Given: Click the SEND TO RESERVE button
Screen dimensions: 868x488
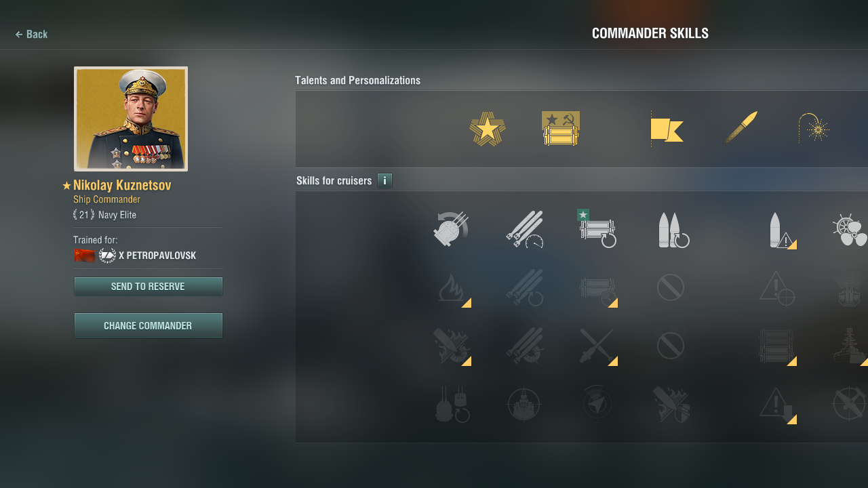Looking at the screenshot, I should pos(148,287).
